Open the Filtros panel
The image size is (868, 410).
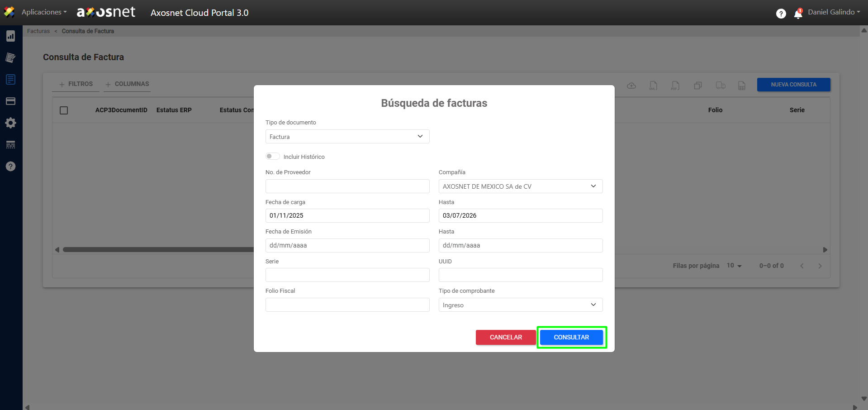(x=76, y=84)
